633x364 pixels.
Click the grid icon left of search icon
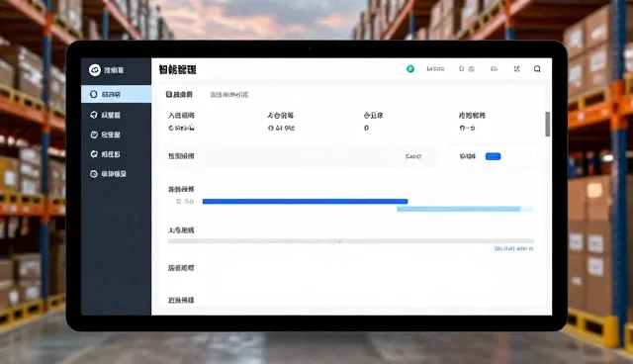click(516, 69)
